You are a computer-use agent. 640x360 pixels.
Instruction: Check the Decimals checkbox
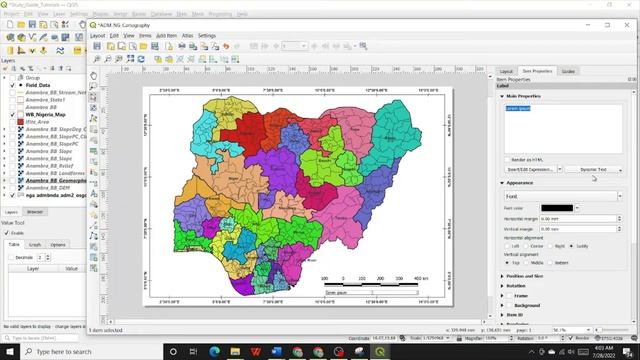click(11, 258)
